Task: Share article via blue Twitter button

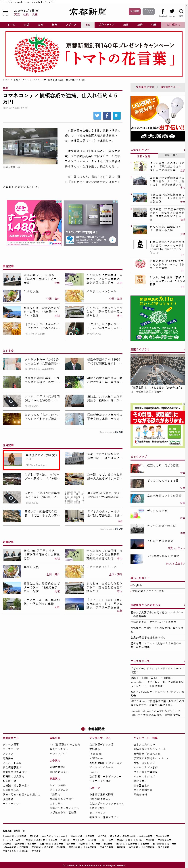Action: (97, 116)
